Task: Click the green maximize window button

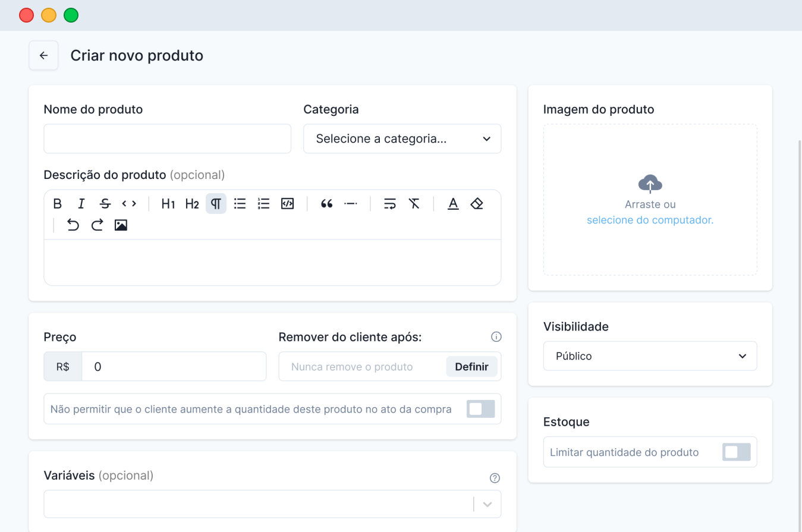Action: (71, 15)
